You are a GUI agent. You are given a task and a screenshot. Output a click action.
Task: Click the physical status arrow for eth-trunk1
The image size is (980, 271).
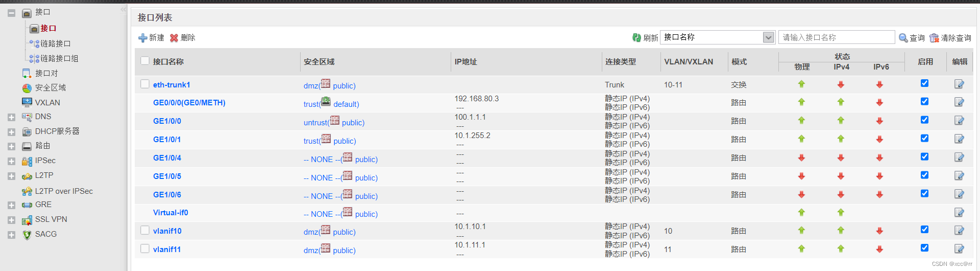[801, 84]
